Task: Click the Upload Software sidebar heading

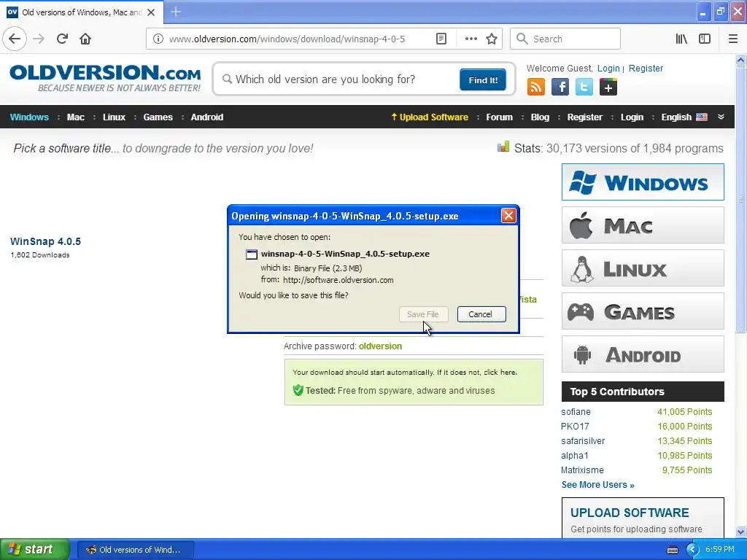Action: 630,513
